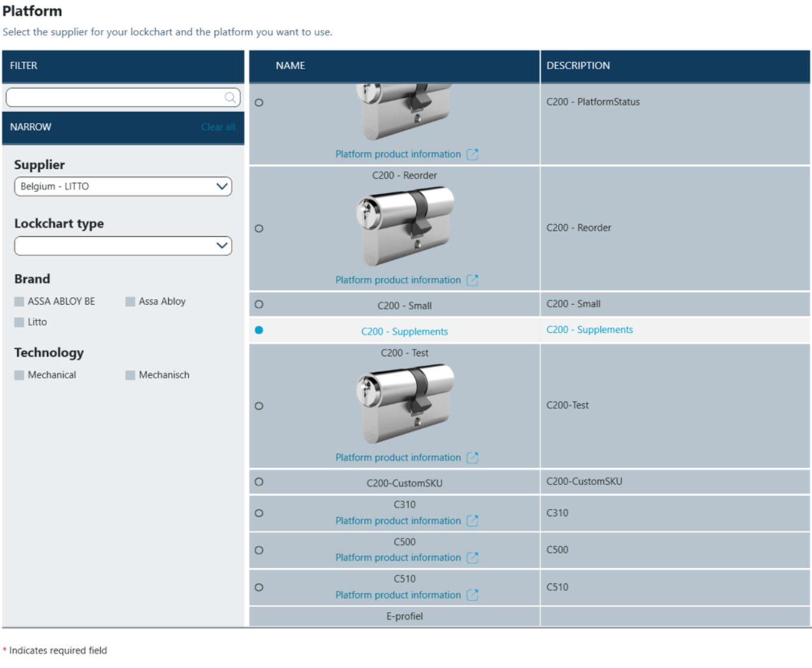Click Clear all in the Narrow bar
The width and height of the screenshot is (812, 668).
coord(218,127)
